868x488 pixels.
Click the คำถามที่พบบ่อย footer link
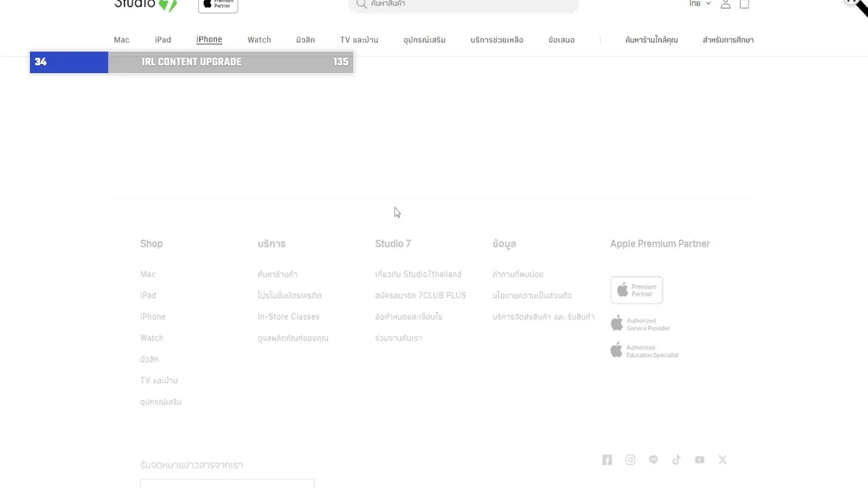pos(518,274)
